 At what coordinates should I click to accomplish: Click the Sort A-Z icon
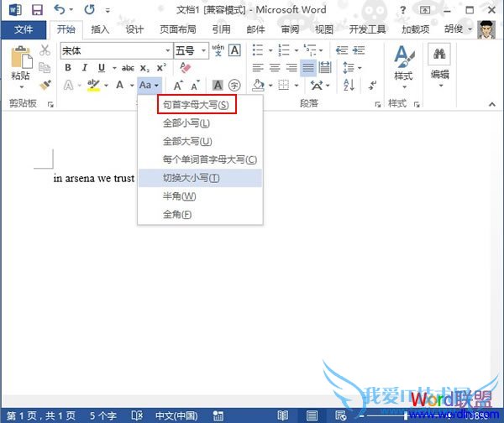click(349, 86)
